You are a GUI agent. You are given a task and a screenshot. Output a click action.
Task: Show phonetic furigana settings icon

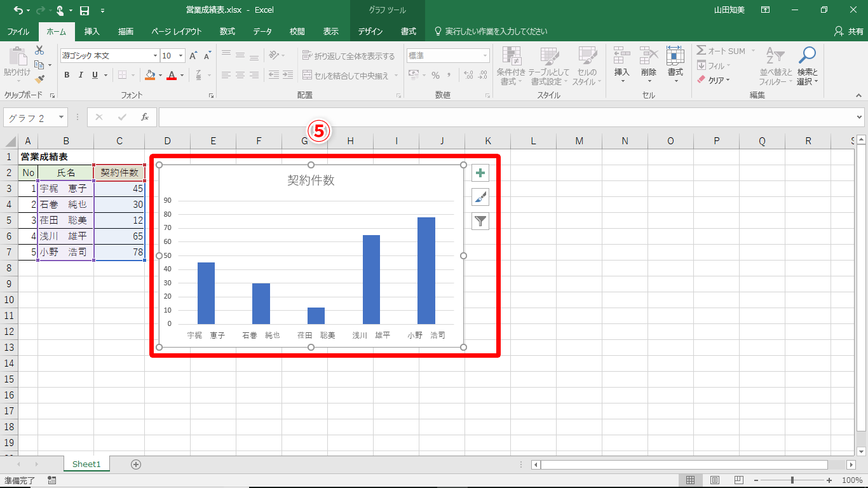click(x=200, y=75)
